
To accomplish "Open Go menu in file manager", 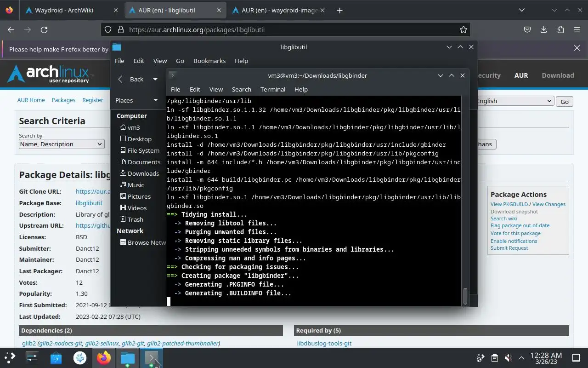I will (x=180, y=61).
